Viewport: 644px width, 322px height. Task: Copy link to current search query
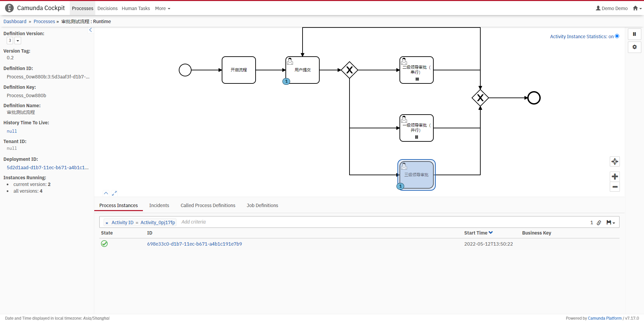click(599, 222)
